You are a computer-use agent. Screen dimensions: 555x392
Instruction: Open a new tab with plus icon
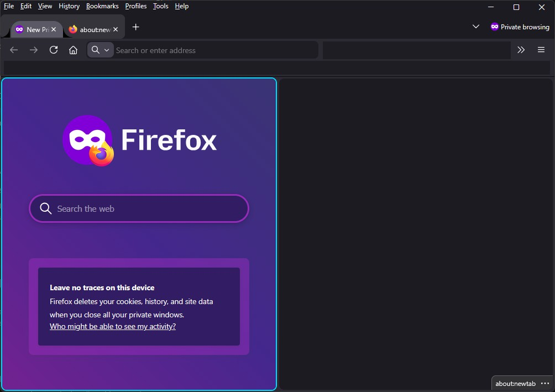(135, 27)
